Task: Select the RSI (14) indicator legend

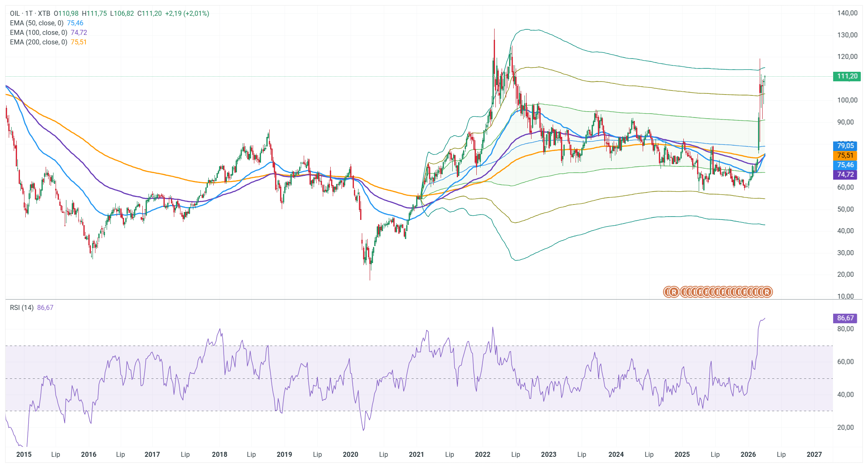Action: tap(22, 307)
